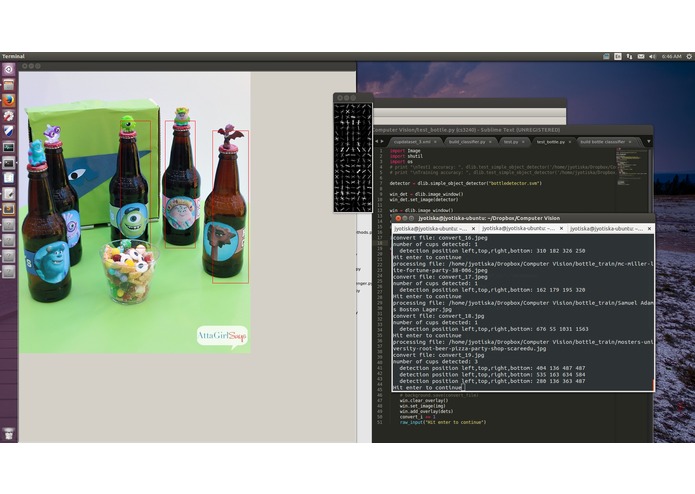Open System Settings wrench-and-gear launcher icon
Screen dimensions: 695x494
8,116
